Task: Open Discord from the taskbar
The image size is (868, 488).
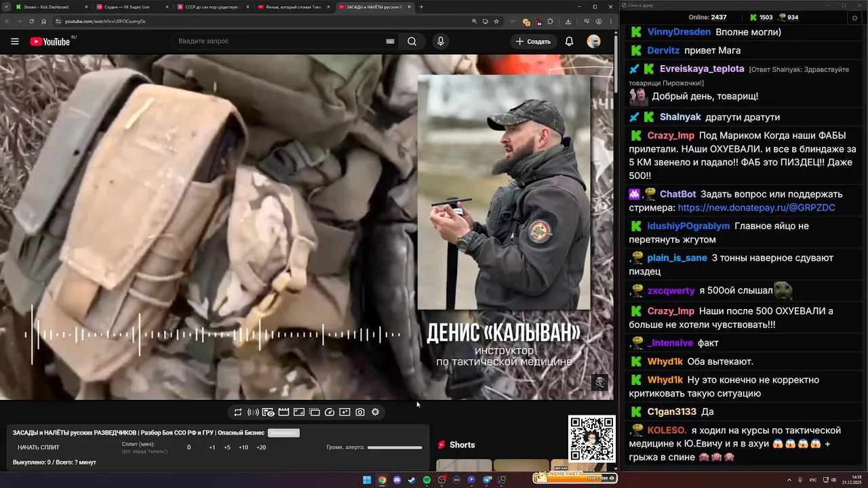Action: 397,480
